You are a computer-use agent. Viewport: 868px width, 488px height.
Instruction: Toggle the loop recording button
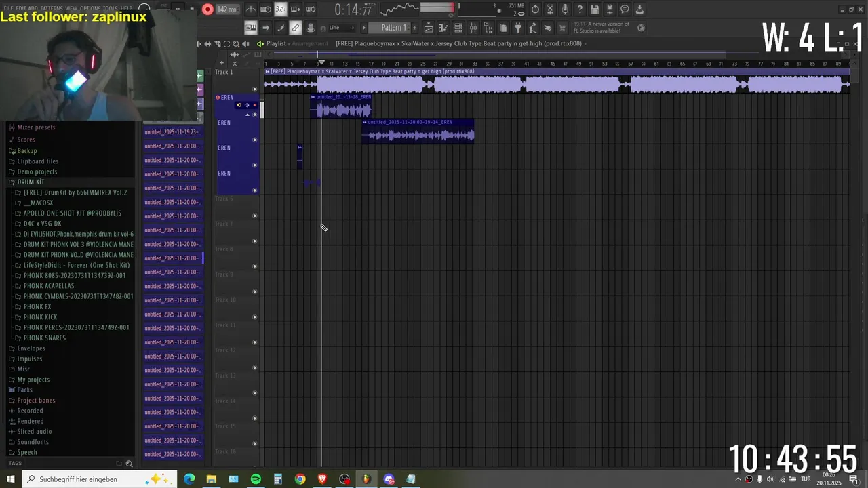click(311, 9)
